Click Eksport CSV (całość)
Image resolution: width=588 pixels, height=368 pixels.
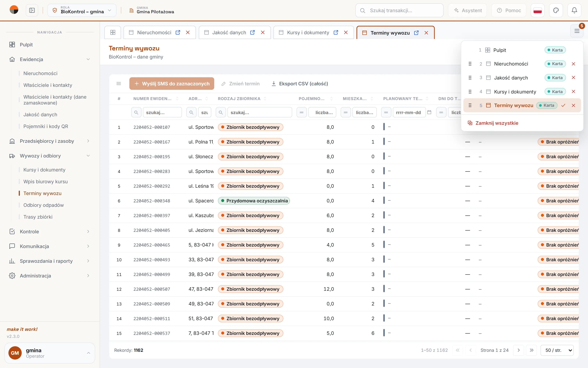pos(300,84)
